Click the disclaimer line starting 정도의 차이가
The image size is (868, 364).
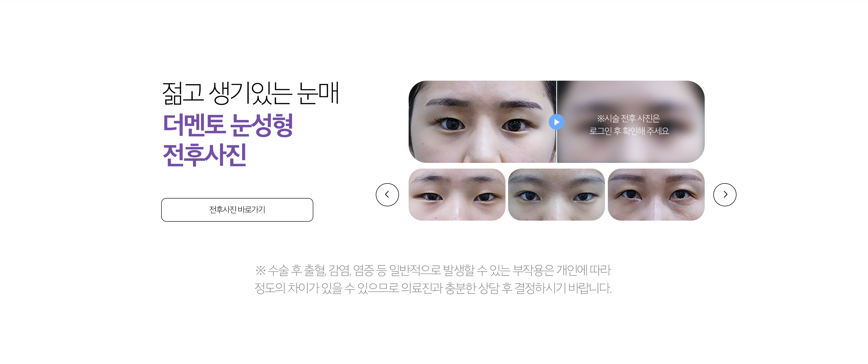pos(433,288)
